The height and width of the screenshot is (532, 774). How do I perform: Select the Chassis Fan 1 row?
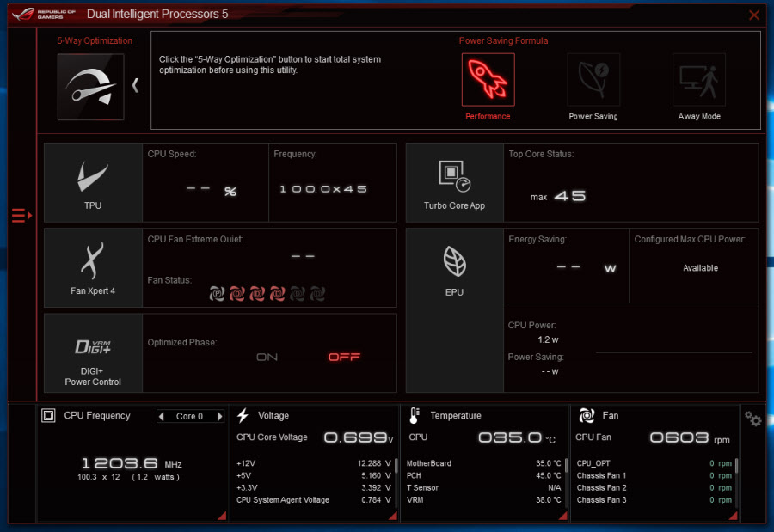(654, 476)
